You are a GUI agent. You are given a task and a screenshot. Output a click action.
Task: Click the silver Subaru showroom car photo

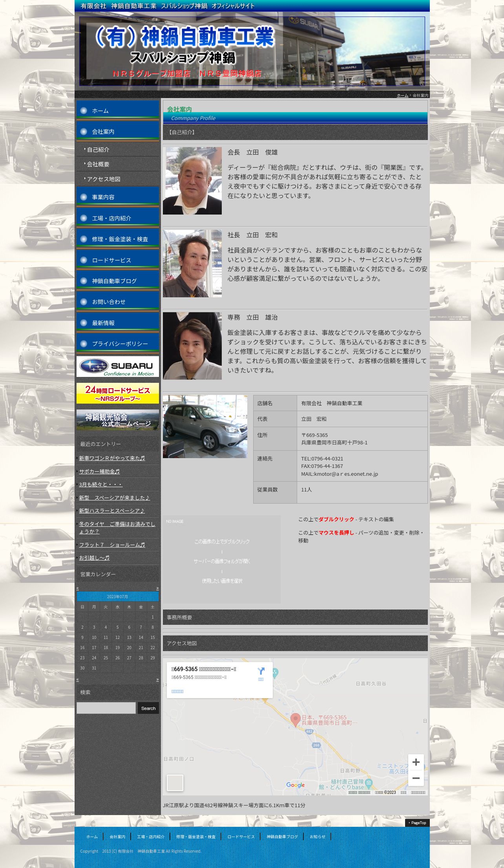(x=205, y=426)
